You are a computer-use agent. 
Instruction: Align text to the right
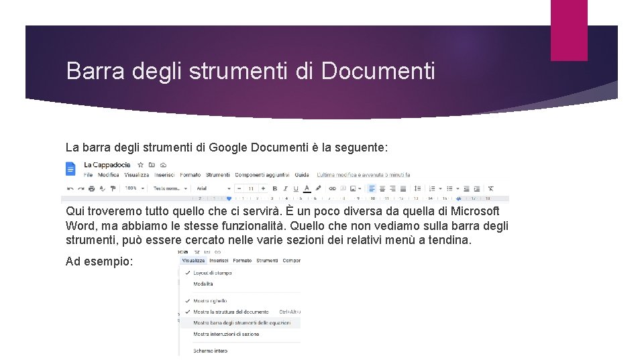(x=392, y=189)
